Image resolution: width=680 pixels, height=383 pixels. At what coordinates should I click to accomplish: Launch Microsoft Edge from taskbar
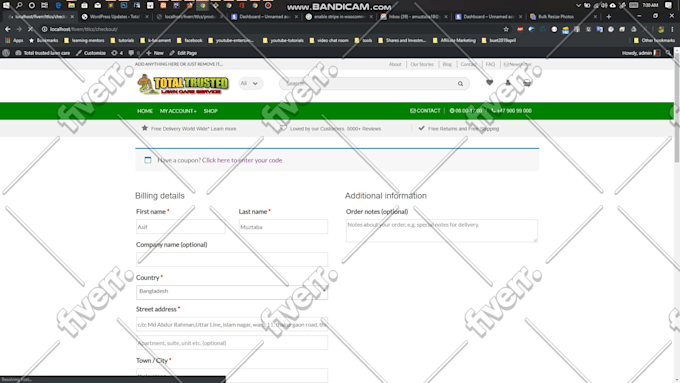coord(58,5)
